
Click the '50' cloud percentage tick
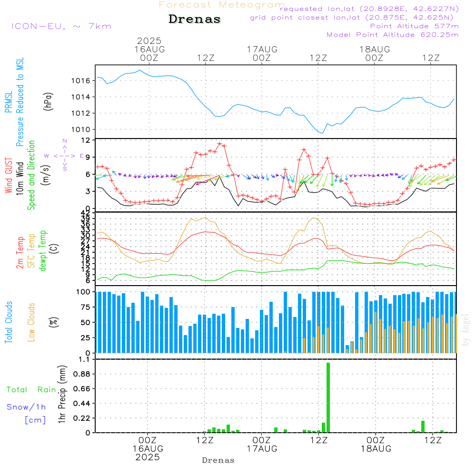[x=86, y=323]
